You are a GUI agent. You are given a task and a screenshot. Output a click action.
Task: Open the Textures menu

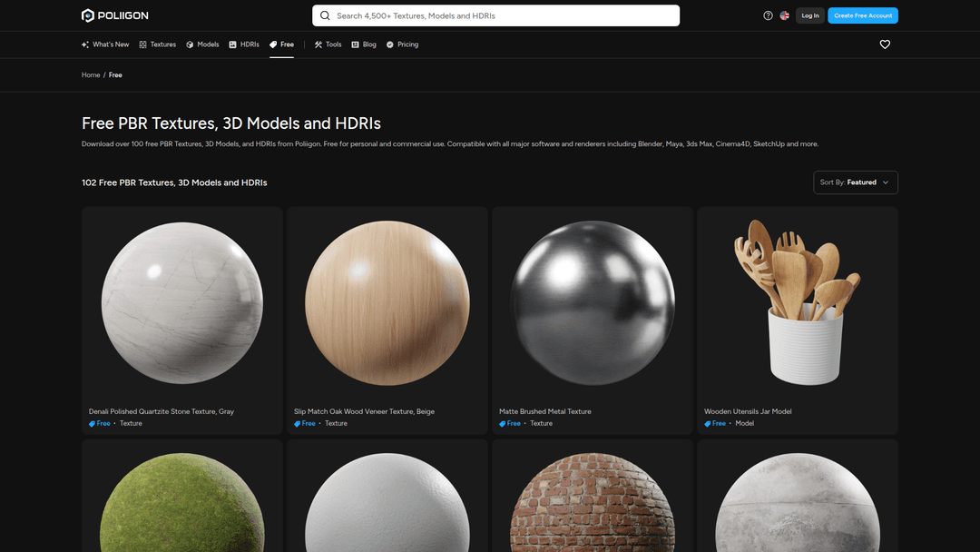(x=157, y=44)
